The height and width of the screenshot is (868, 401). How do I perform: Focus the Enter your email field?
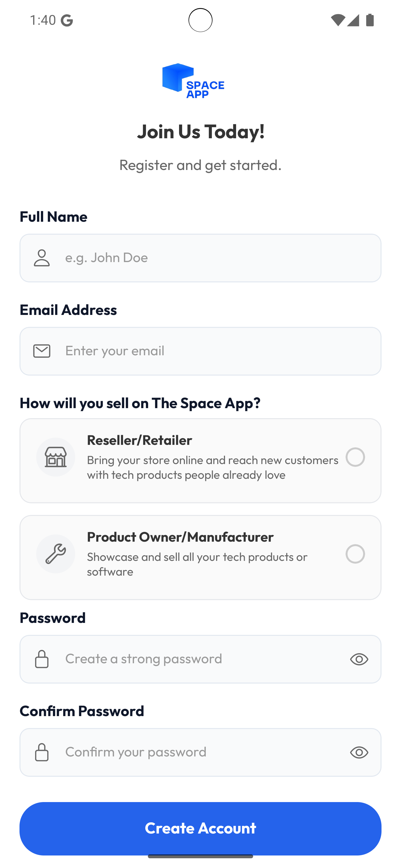(200, 351)
